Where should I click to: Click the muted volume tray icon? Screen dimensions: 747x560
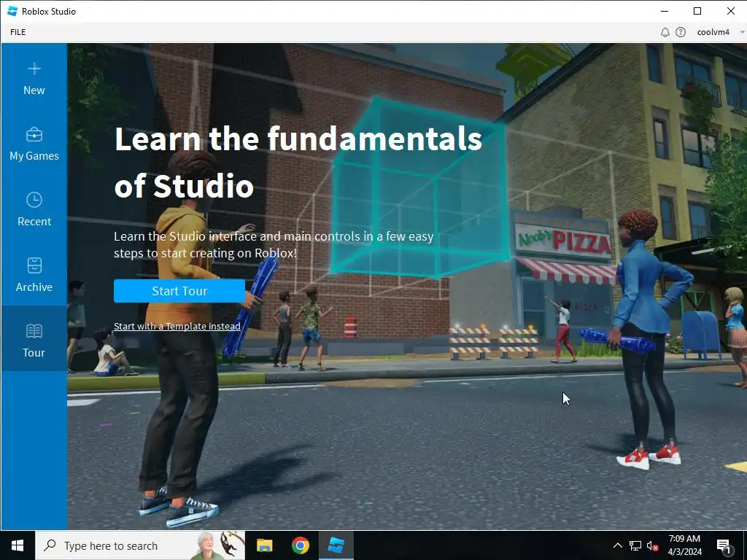pyautogui.click(x=653, y=545)
